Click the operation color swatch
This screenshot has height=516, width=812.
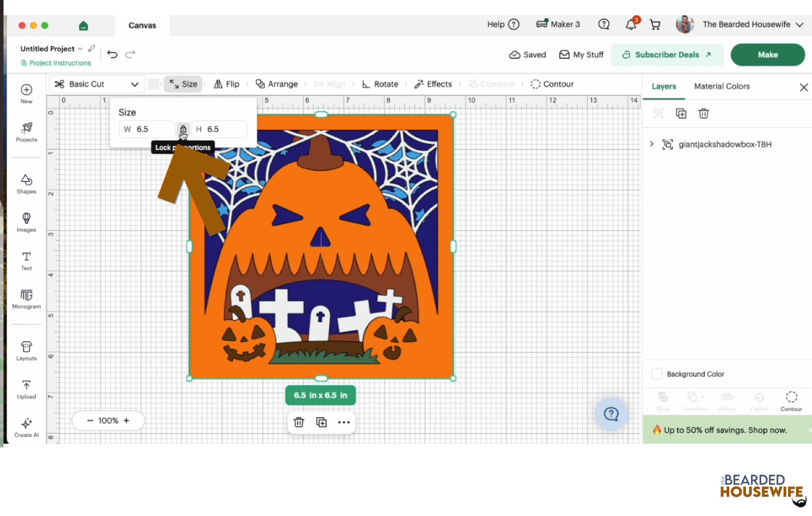[153, 84]
